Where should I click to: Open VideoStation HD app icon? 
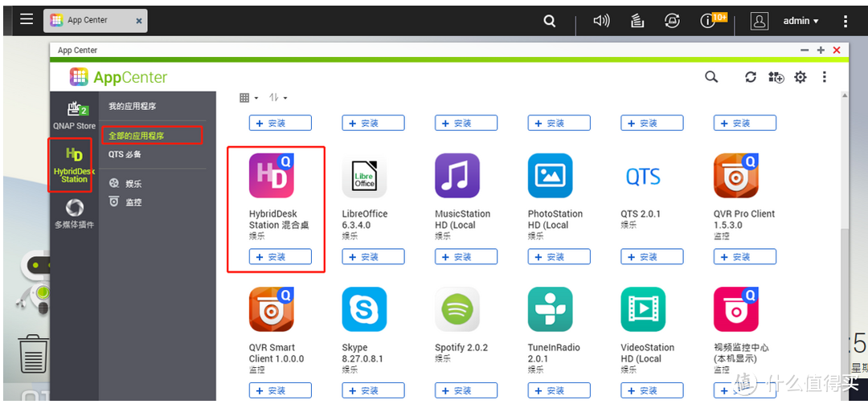click(643, 309)
